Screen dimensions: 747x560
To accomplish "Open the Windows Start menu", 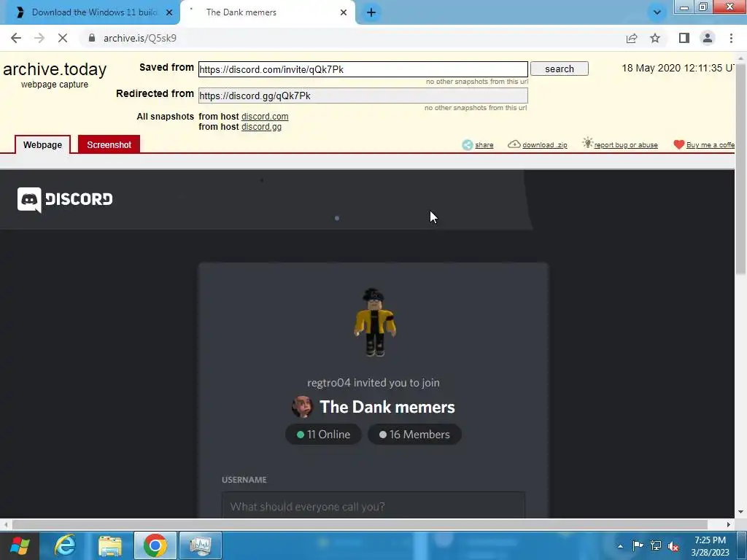I will 20,545.
